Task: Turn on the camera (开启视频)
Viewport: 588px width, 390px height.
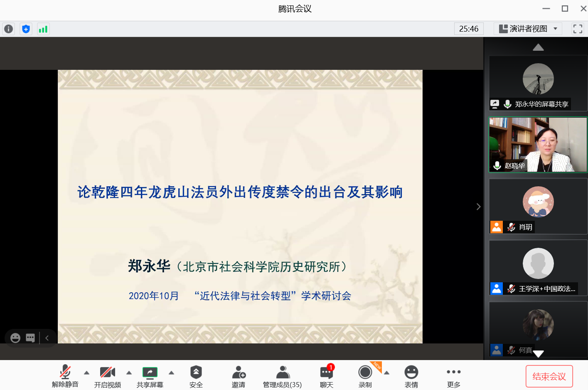Action: pyautogui.click(x=107, y=376)
